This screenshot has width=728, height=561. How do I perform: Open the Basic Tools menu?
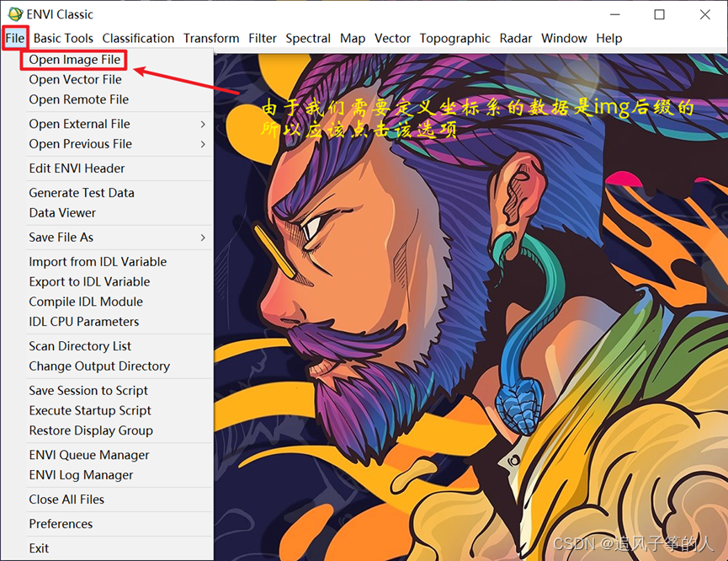[x=63, y=38]
